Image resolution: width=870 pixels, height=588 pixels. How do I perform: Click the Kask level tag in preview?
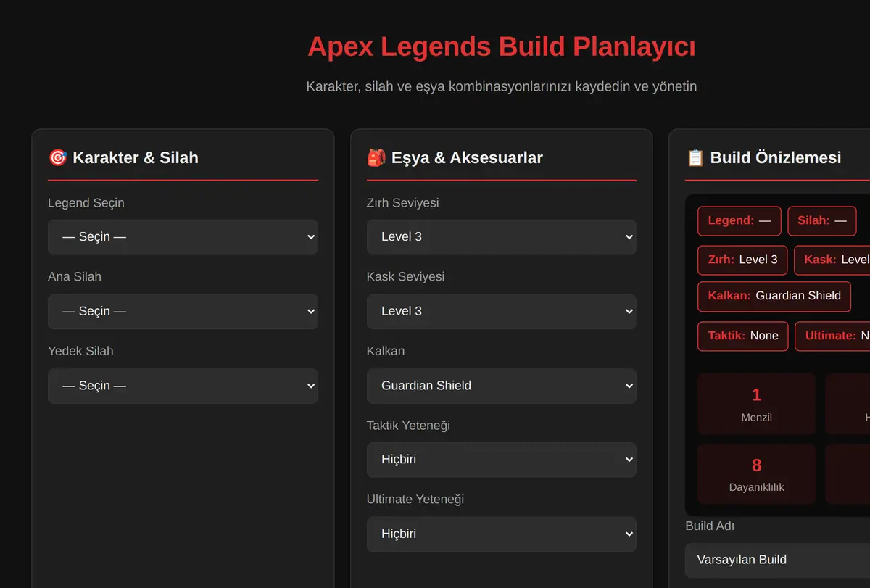coord(832,260)
